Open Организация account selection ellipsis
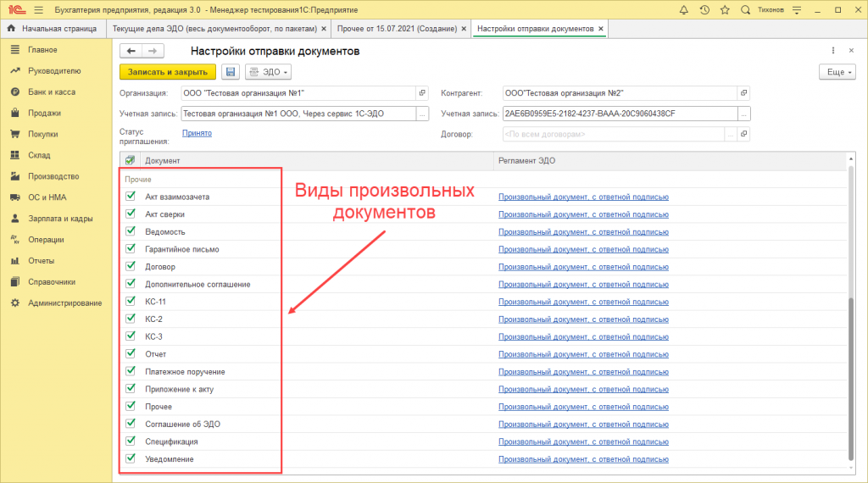The width and height of the screenshot is (868, 483). 422,114
